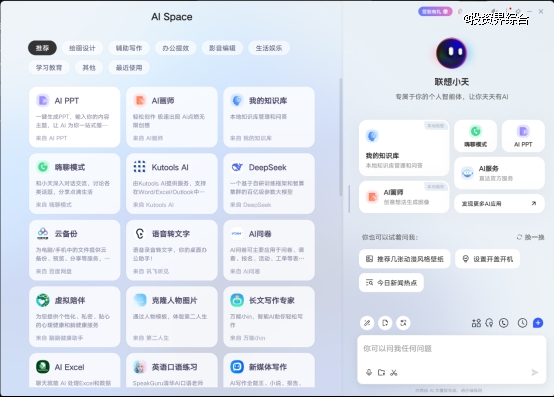
Task: Click the 换一换 refresh suggestions button
Action: pyautogui.click(x=530, y=237)
